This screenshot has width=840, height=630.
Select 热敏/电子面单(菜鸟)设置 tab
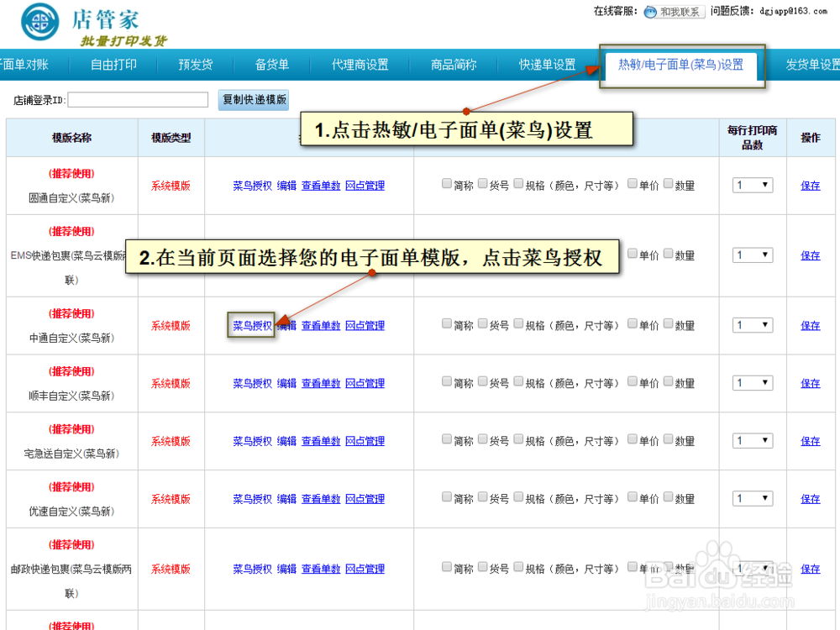[681, 65]
